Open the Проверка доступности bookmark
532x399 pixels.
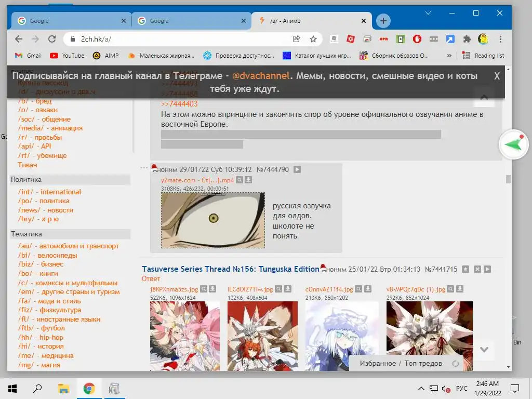(238, 55)
